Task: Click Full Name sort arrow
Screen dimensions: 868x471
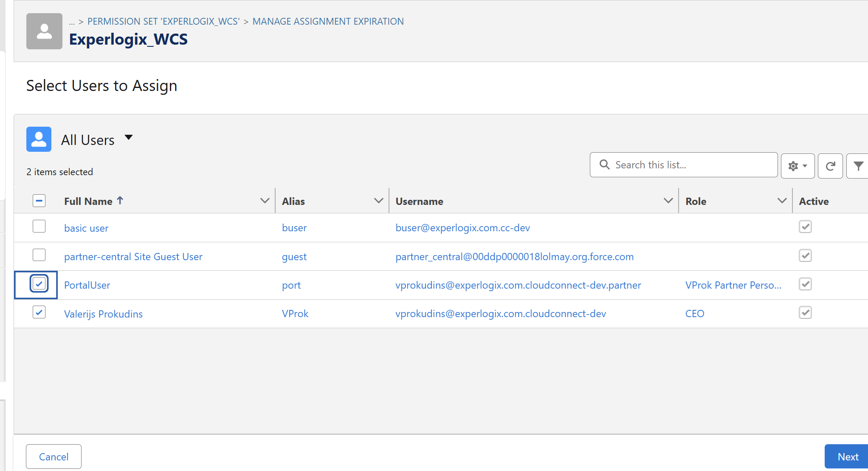Action: (120, 200)
